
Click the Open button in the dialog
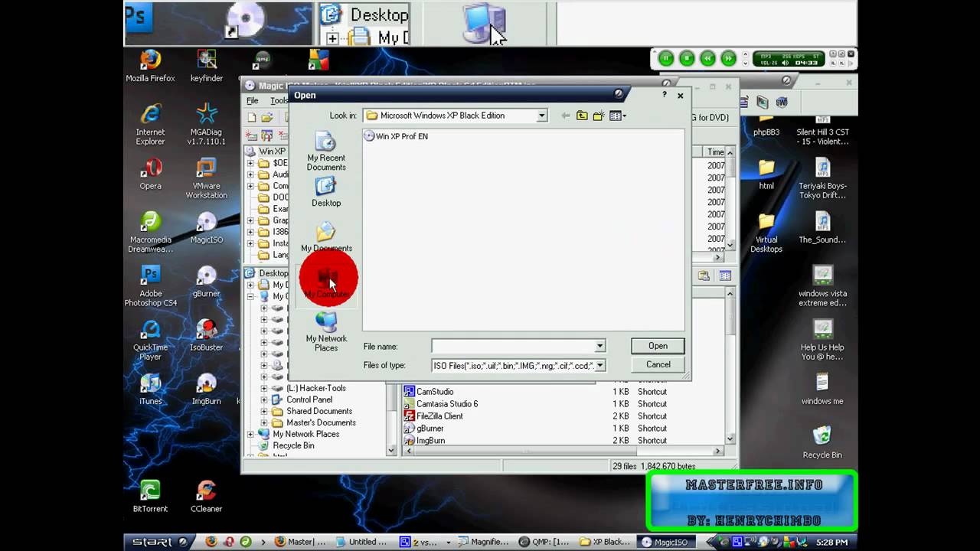[x=658, y=346]
